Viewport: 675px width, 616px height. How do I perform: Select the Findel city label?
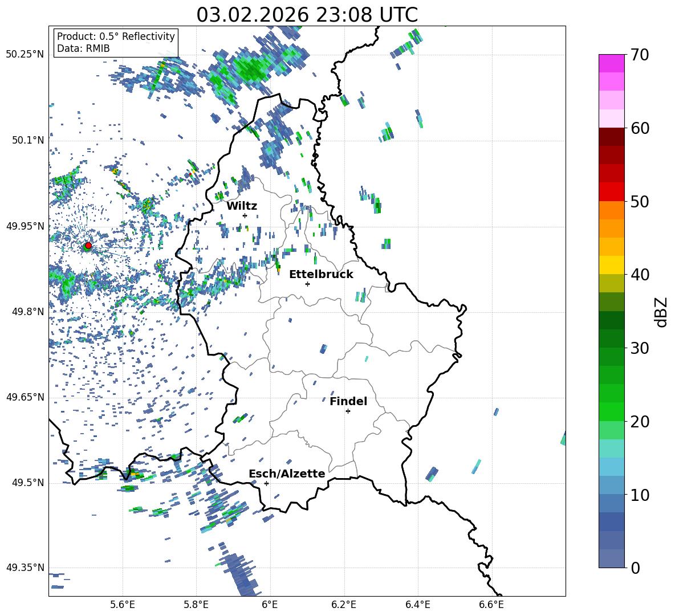click(348, 401)
